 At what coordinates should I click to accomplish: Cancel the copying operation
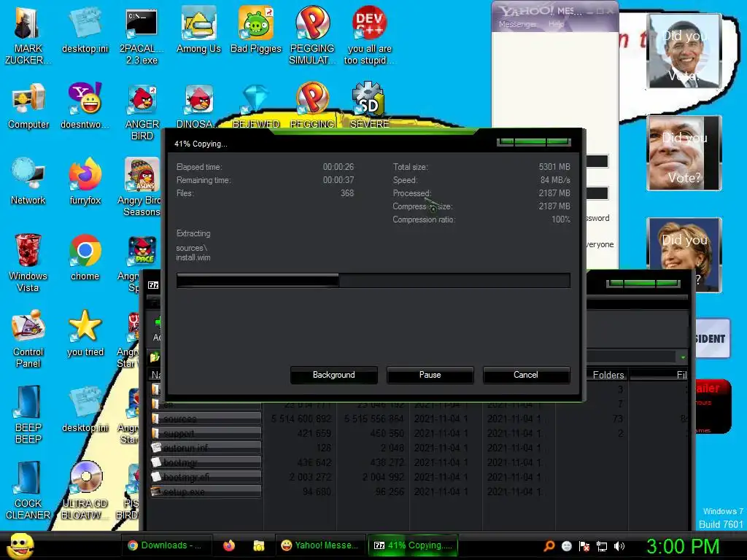(526, 375)
